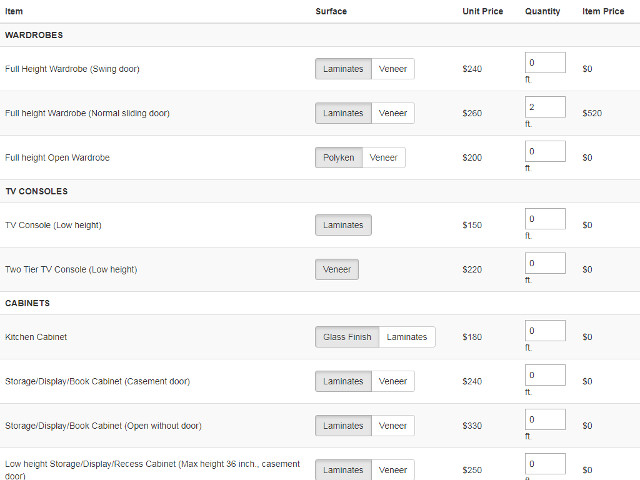
Task: Switch Full height Open Wardrobe to Veneer
Action: (383, 158)
